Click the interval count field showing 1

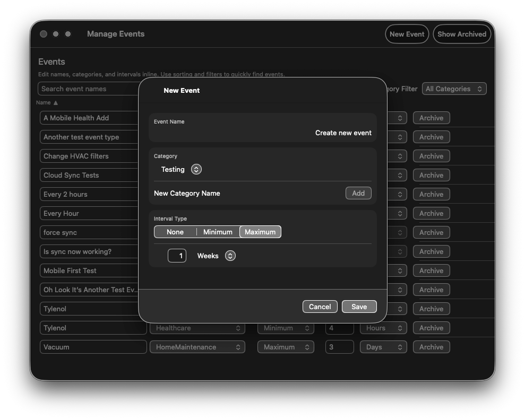[x=177, y=256]
